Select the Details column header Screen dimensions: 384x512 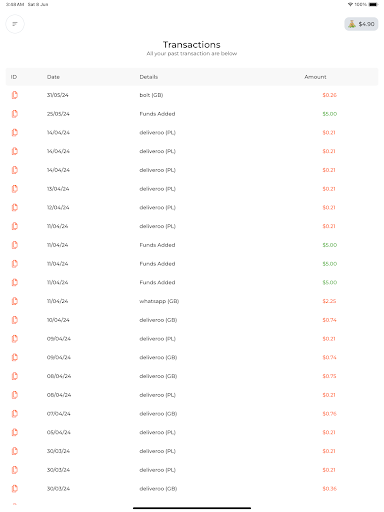coord(149,77)
